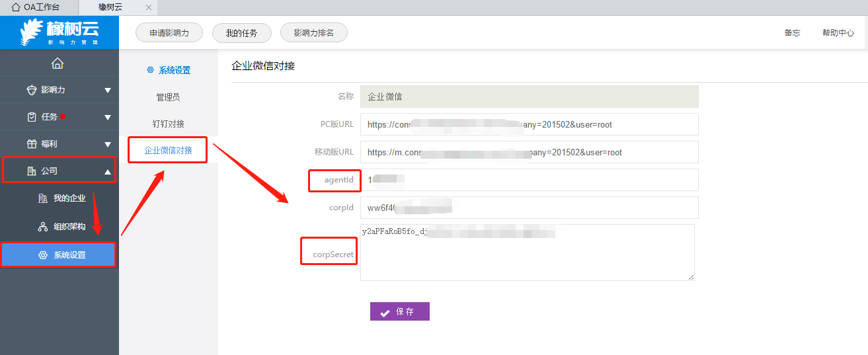Close the 橡树云 tab

149,7
